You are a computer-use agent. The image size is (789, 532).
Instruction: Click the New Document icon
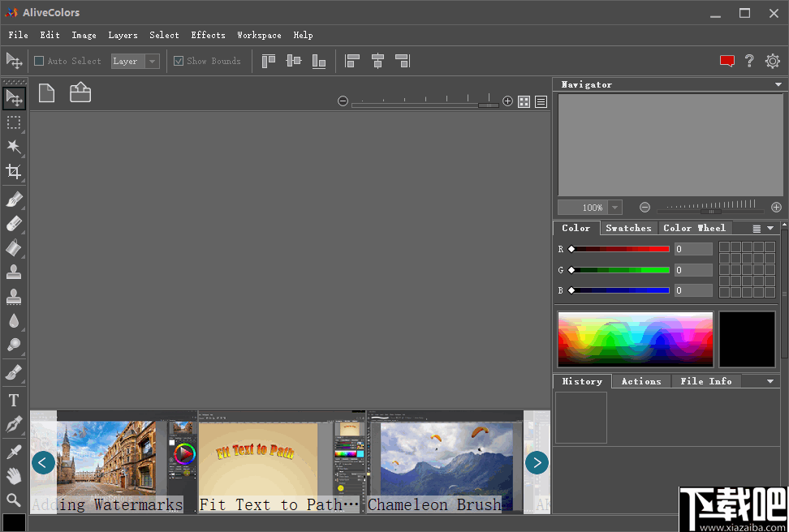coord(47,93)
